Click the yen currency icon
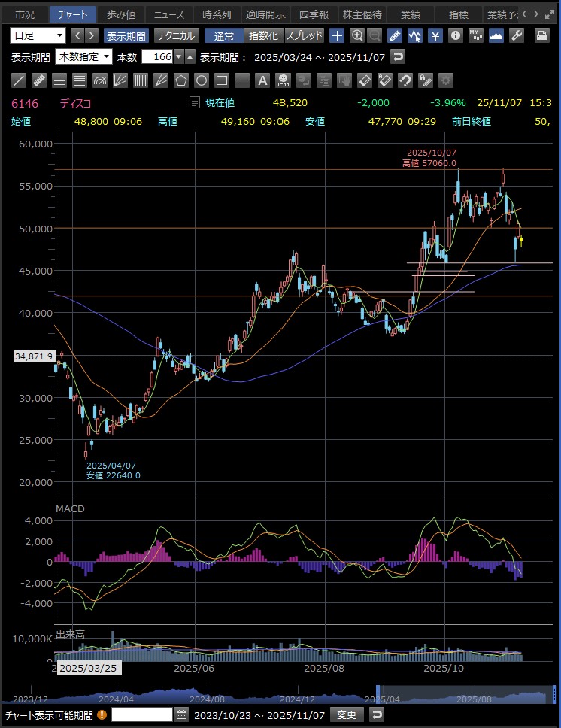This screenshot has width=561, height=728. click(x=435, y=35)
